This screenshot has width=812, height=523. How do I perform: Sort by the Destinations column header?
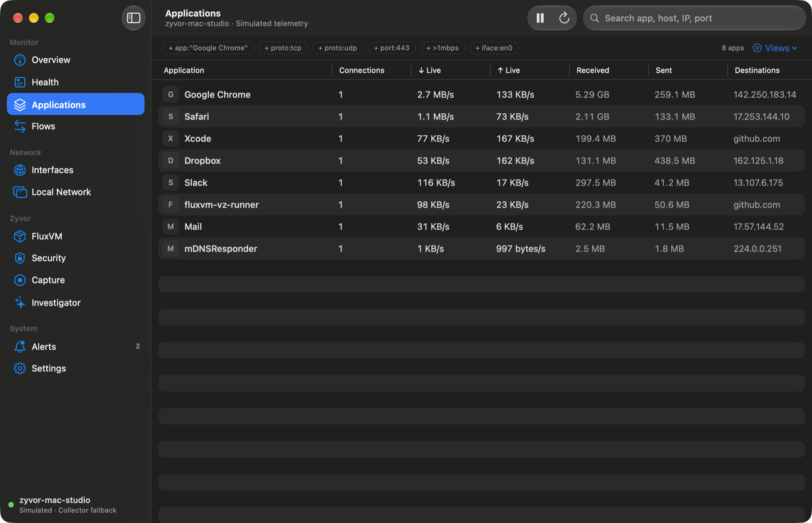point(757,70)
